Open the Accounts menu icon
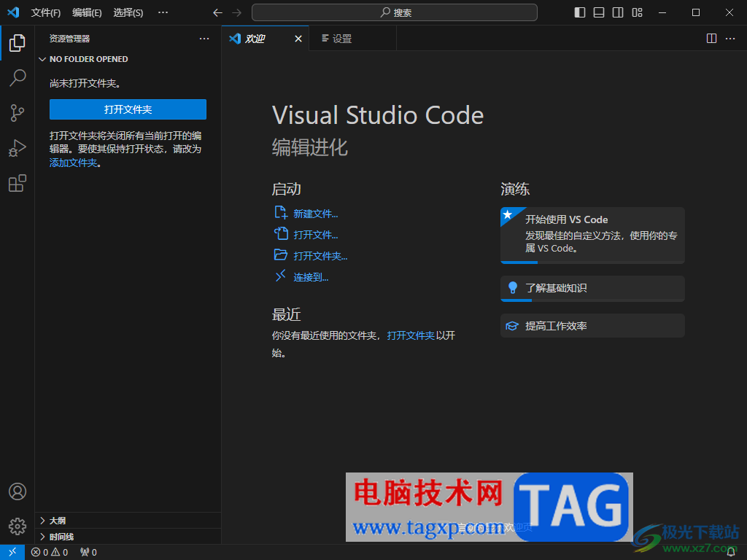Image resolution: width=747 pixels, height=560 pixels. [x=18, y=491]
